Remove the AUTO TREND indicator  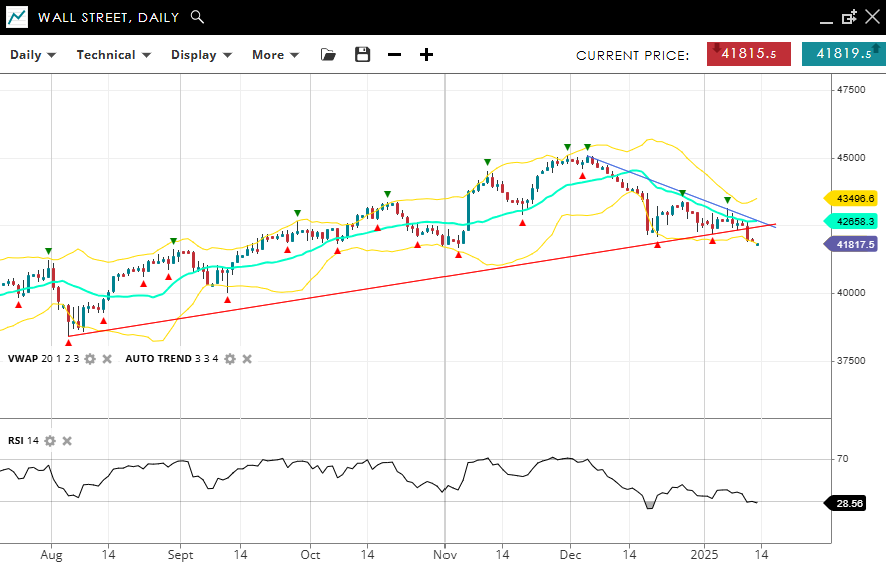click(247, 359)
